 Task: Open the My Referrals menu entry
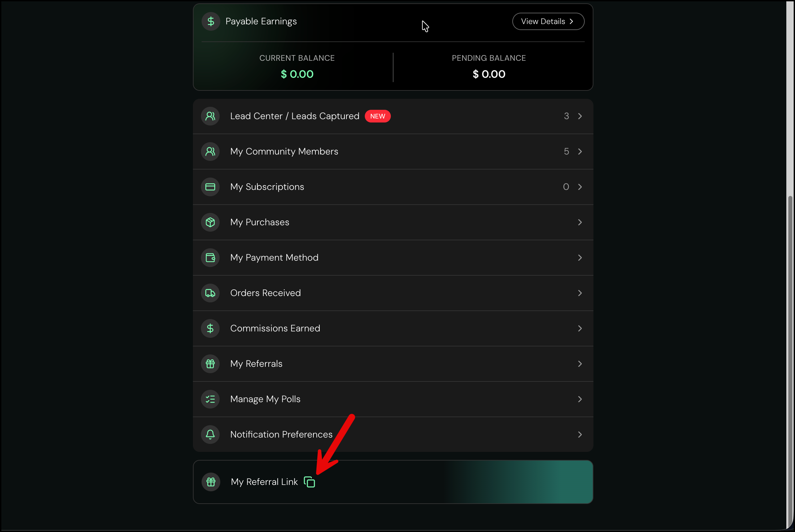tap(393, 364)
